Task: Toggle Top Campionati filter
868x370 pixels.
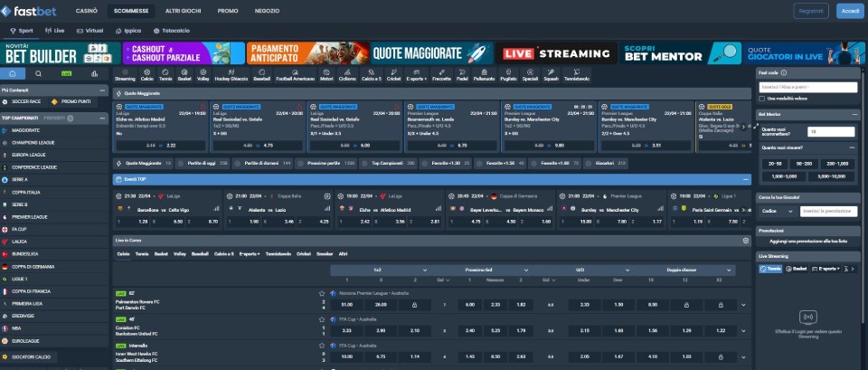Action: [x=388, y=164]
